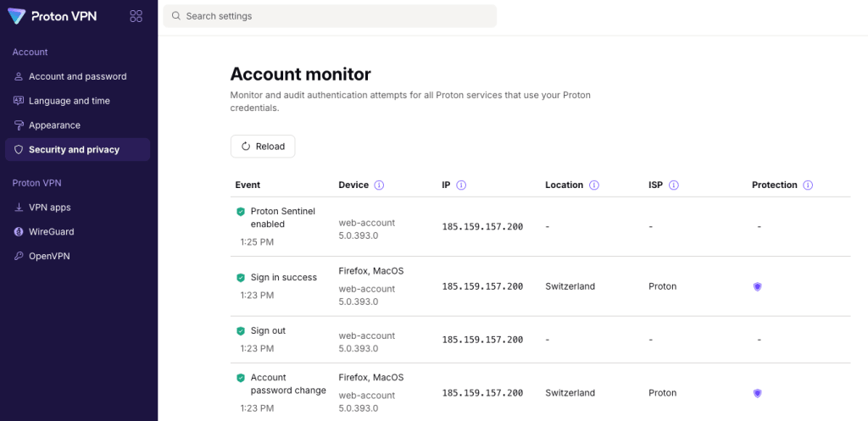Click Switzerland in Sign in success row
868x421 pixels.
click(570, 286)
